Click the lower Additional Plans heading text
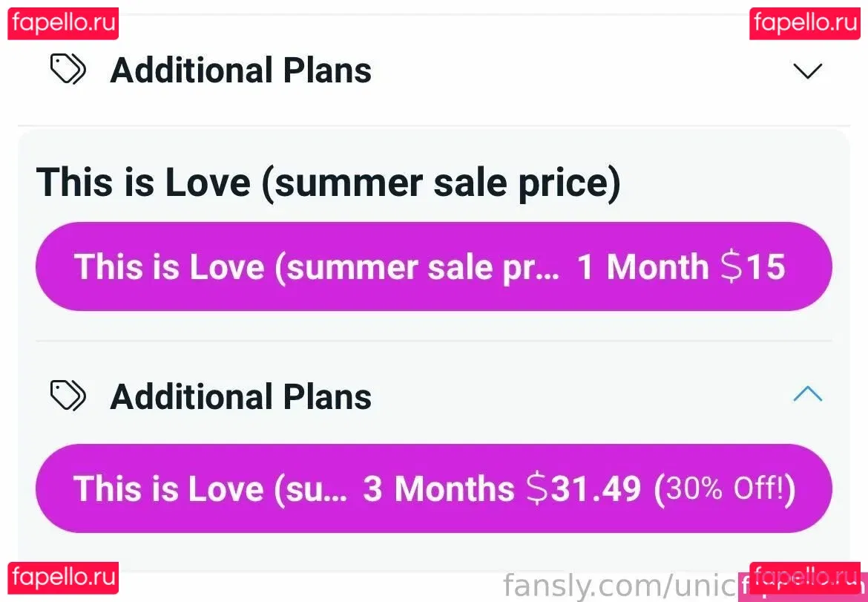This screenshot has height=602, width=868. click(x=240, y=397)
